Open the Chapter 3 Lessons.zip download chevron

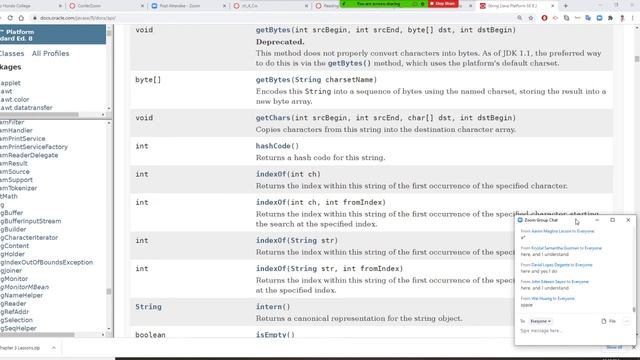pyautogui.click(x=53, y=348)
